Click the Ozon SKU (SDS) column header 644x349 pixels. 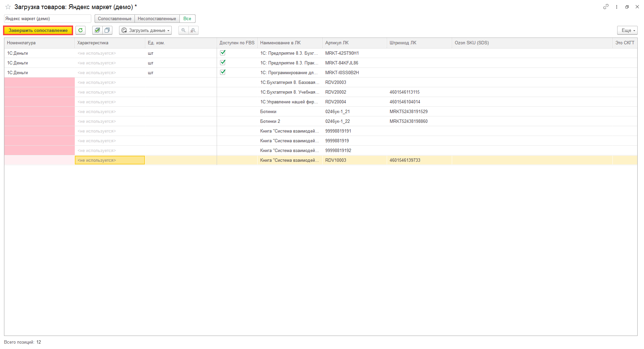tap(532, 43)
